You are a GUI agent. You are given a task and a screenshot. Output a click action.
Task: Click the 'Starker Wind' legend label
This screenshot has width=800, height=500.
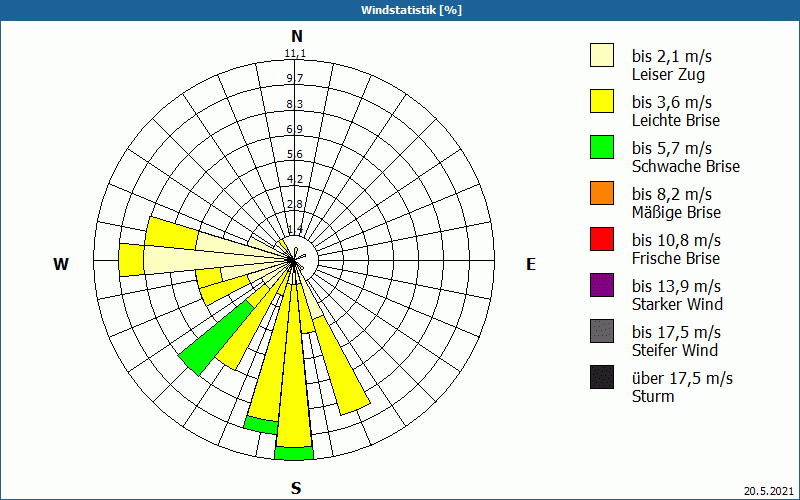pyautogui.click(x=677, y=304)
